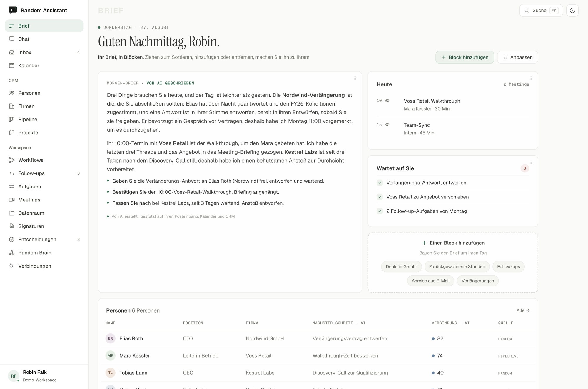Click the Pipeline board icon

[x=12, y=119]
